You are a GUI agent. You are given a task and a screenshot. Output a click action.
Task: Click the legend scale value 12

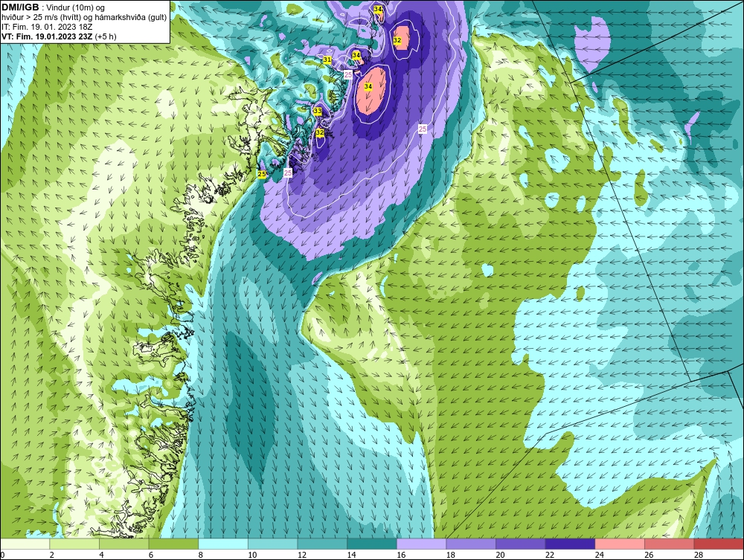pyautogui.click(x=302, y=555)
